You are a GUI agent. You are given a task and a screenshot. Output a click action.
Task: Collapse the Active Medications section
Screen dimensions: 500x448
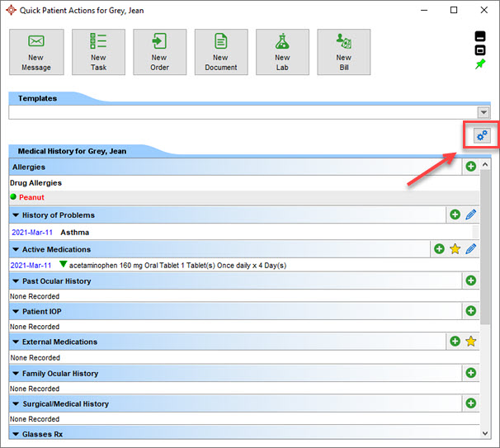point(15,249)
